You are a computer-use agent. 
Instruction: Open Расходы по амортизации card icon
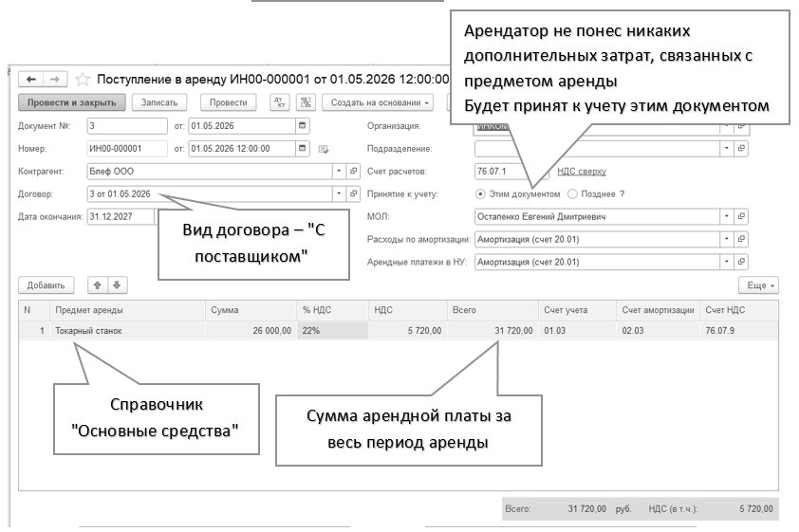coord(741,239)
